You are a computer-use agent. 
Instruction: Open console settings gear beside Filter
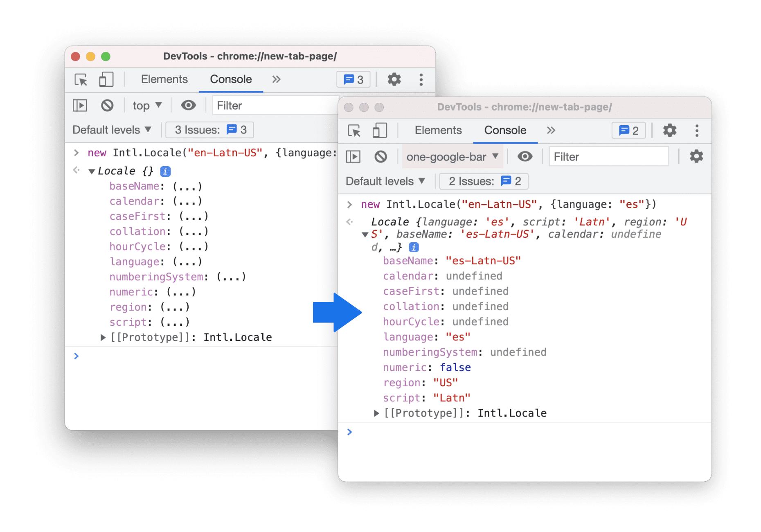point(696,156)
